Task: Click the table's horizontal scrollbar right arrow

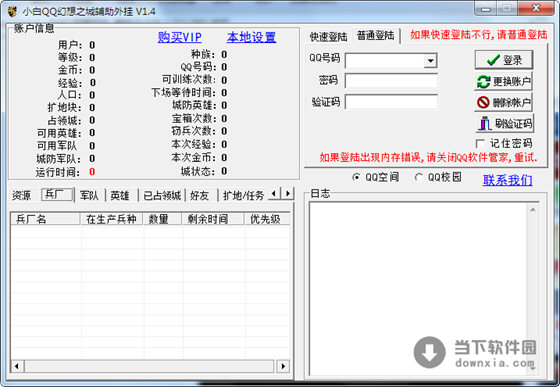Action: (x=283, y=366)
